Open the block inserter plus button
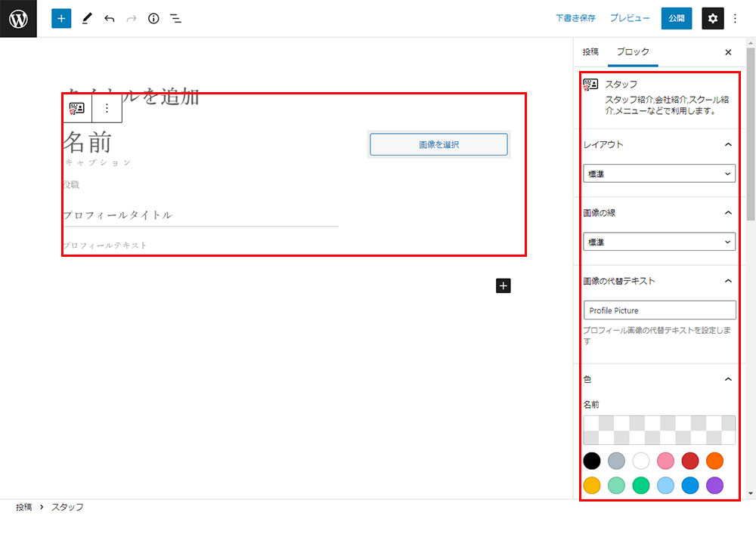The image size is (756, 534). 61,18
